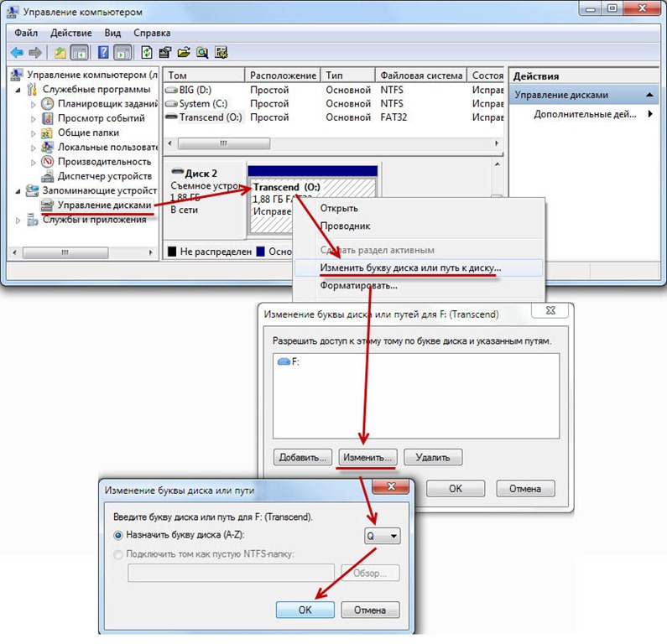Image resolution: width=667 pixels, height=644 pixels.
Task: Collapse the 'Служебные программы' tree node
Action: [19, 90]
